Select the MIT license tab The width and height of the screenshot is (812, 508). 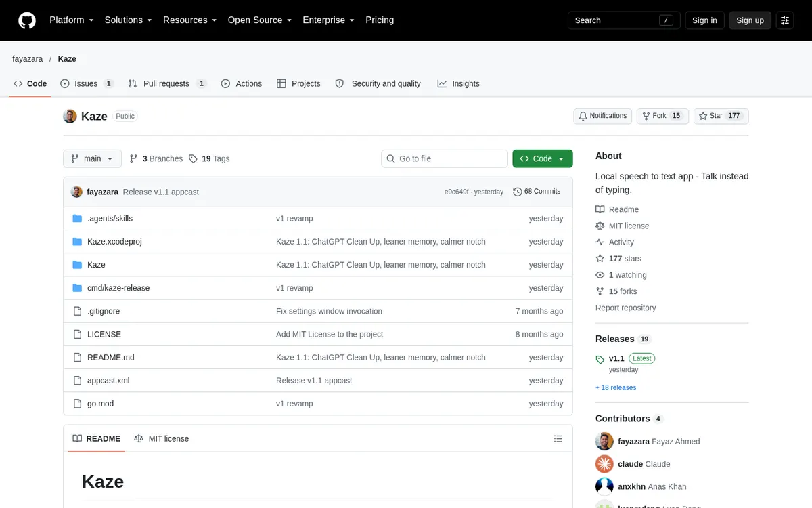click(x=162, y=439)
